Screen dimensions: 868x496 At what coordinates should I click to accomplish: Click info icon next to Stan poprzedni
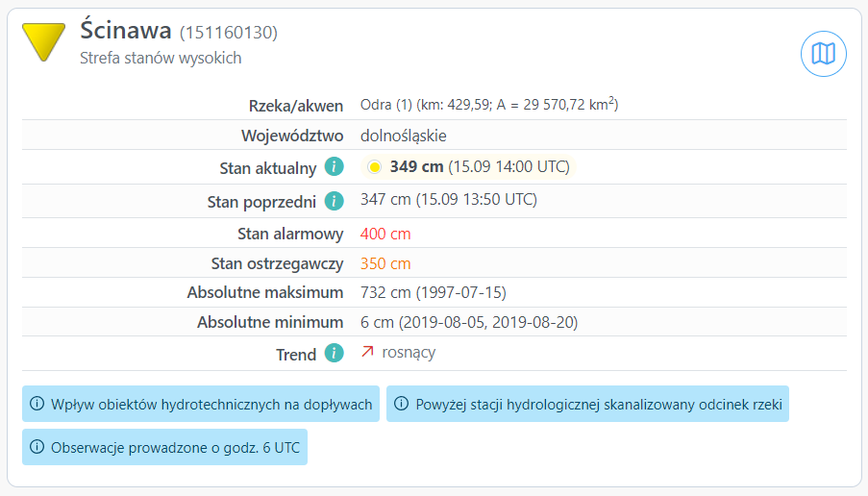(334, 201)
